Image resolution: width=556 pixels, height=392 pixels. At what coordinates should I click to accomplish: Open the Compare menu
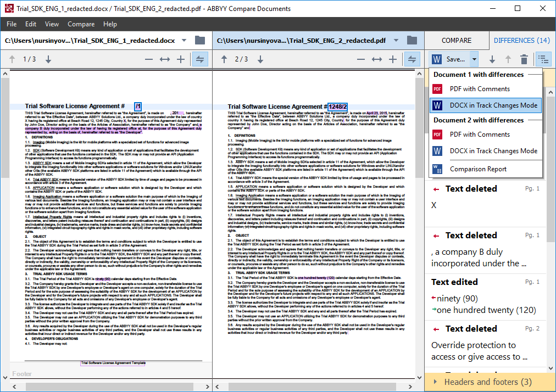81,24
